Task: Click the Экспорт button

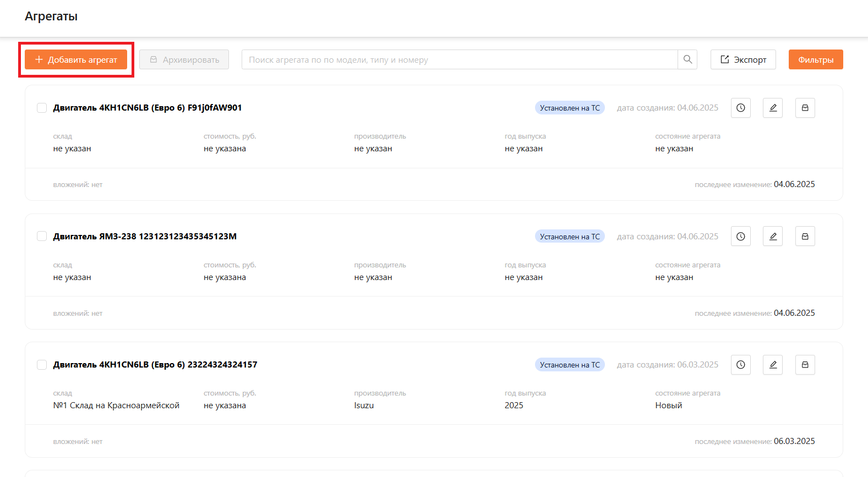Action: 743,59
